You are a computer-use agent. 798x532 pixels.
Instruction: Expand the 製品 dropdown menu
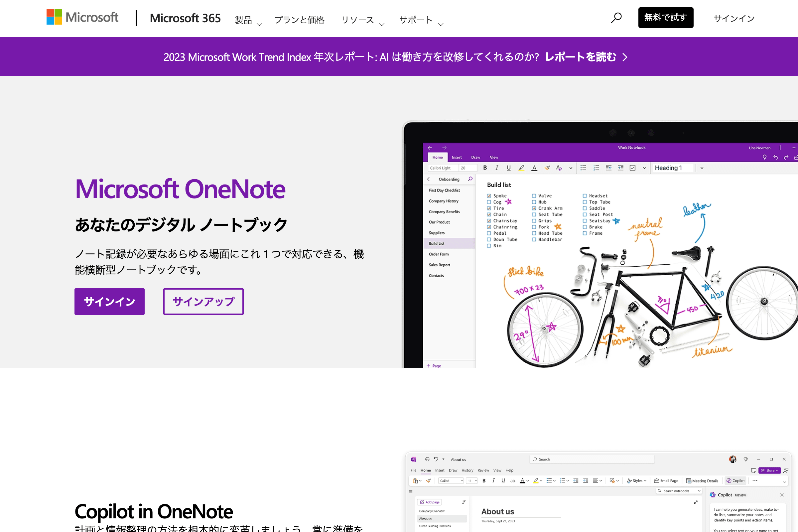coord(248,20)
